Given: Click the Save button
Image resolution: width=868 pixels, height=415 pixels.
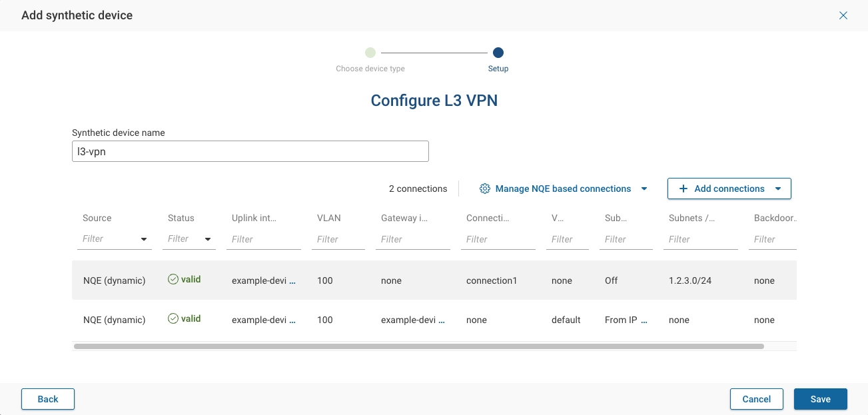Looking at the screenshot, I should pyautogui.click(x=820, y=398).
